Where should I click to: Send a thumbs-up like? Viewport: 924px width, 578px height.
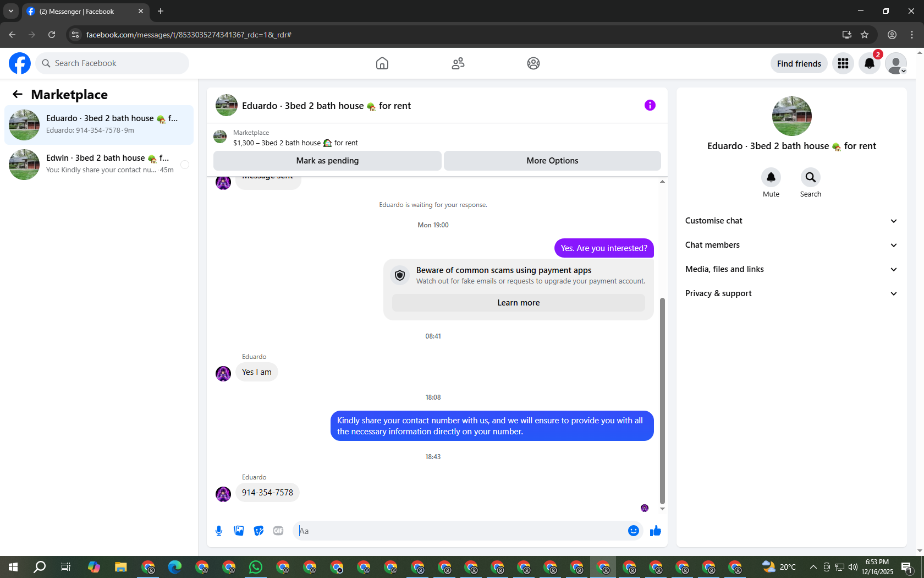click(x=656, y=531)
